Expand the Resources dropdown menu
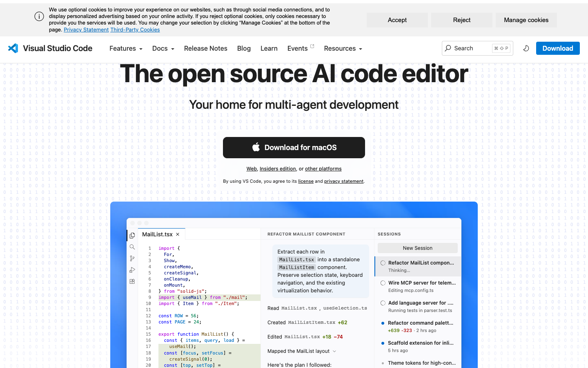Screen dimensions: 588x368 (x=343, y=48)
